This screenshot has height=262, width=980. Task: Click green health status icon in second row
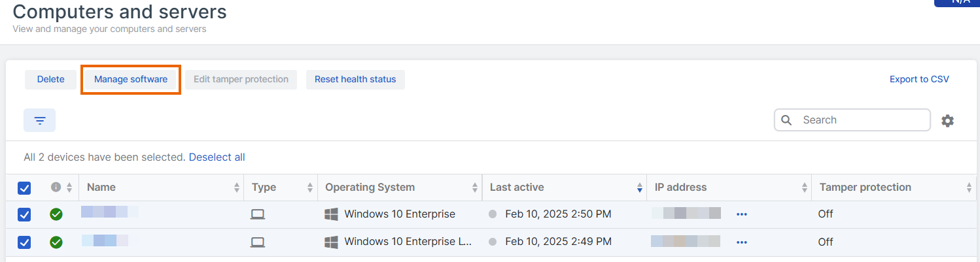coord(56,242)
